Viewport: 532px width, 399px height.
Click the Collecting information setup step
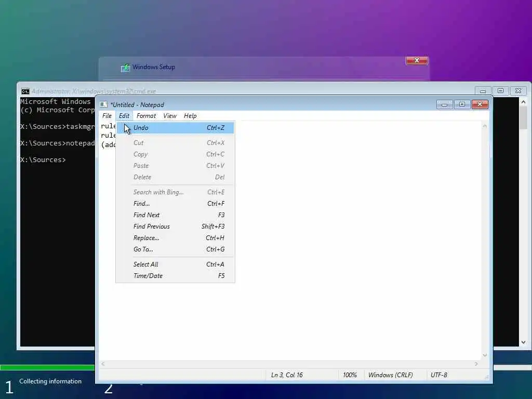pos(50,381)
